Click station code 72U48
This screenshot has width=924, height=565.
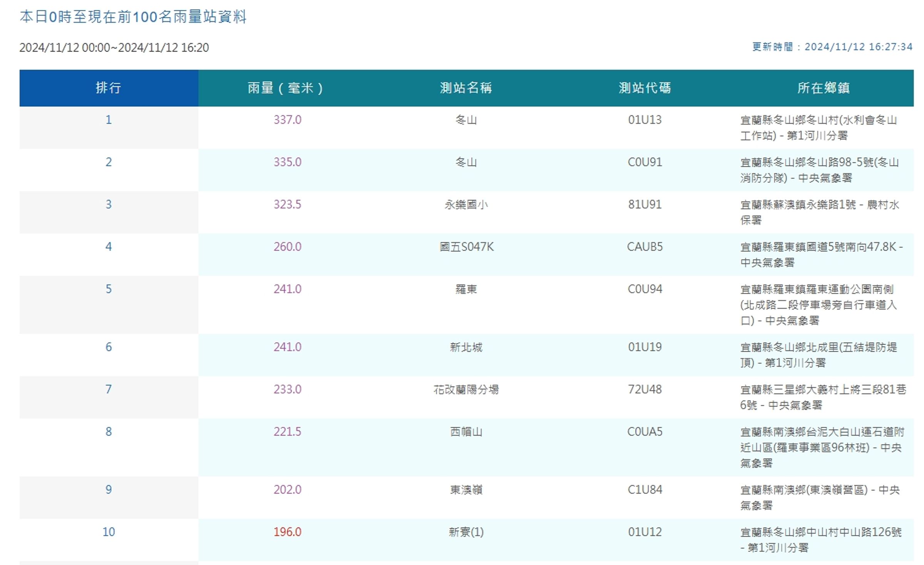click(x=645, y=389)
